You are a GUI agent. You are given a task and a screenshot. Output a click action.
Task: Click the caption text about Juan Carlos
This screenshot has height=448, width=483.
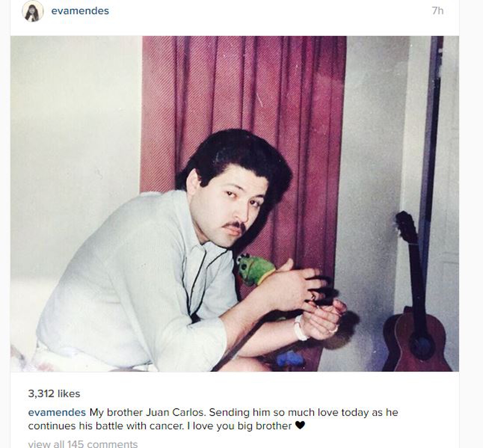(x=213, y=419)
